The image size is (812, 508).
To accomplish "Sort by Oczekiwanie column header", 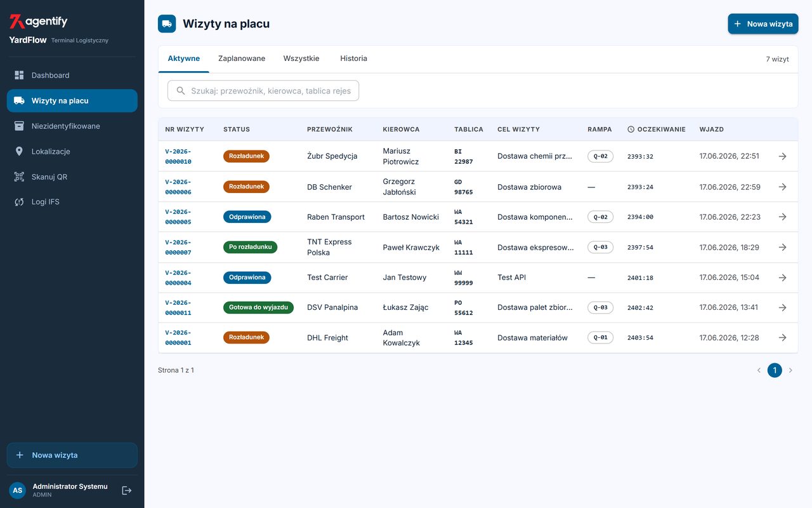I will [657, 129].
